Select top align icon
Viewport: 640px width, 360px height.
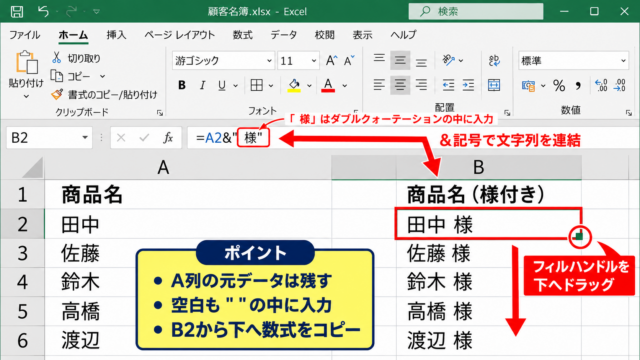379,60
